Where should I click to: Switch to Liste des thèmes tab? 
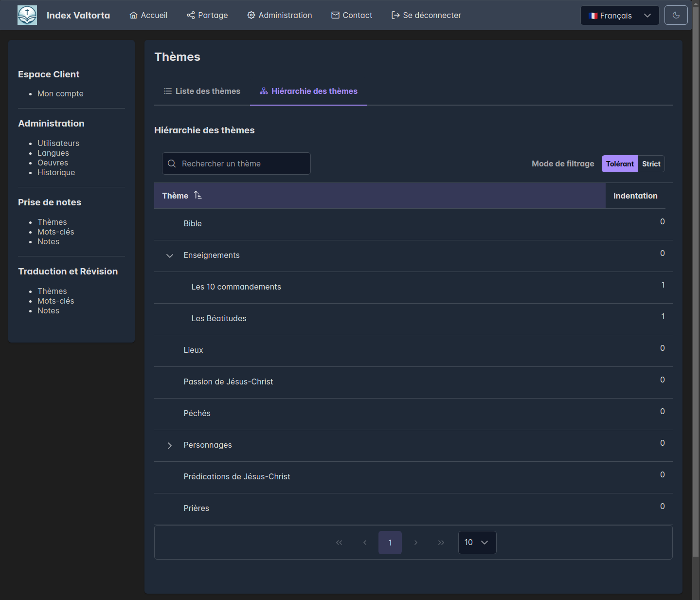tap(202, 91)
